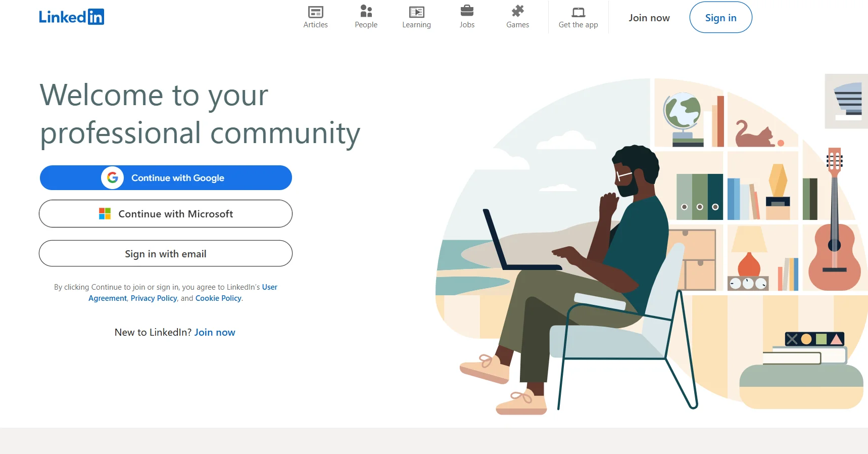Open Articles from the top navigation
The height and width of the screenshot is (454, 868).
[x=315, y=17]
